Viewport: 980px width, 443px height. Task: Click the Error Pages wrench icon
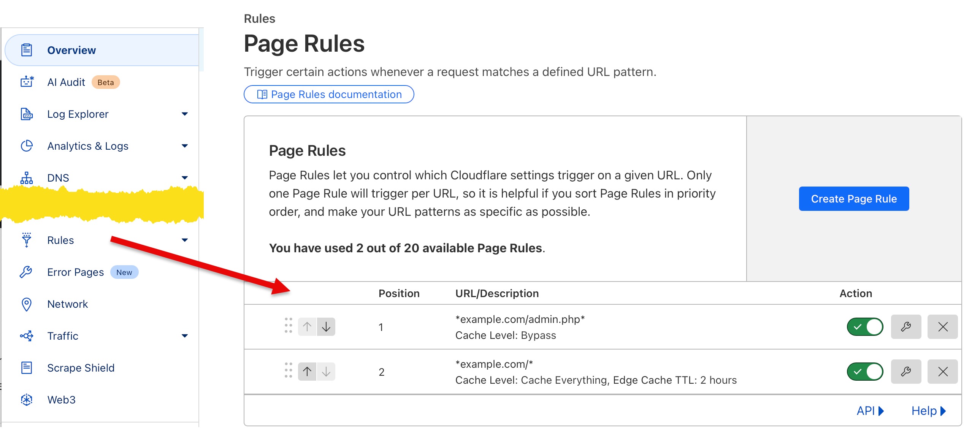26,272
